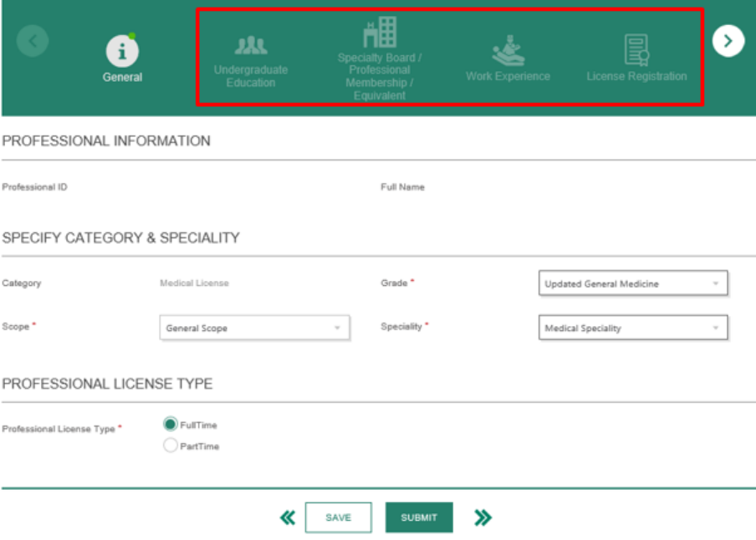Image resolution: width=756 pixels, height=540 pixels.
Task: Click the Medical License category value
Action: point(194,283)
